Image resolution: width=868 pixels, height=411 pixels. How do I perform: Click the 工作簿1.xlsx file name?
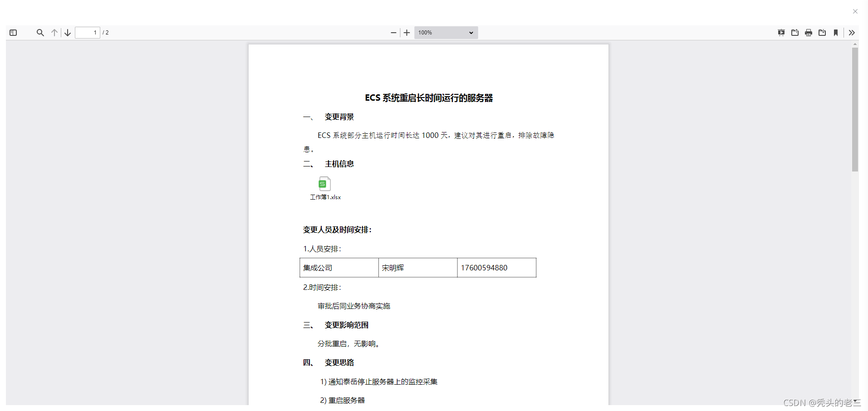click(x=325, y=197)
